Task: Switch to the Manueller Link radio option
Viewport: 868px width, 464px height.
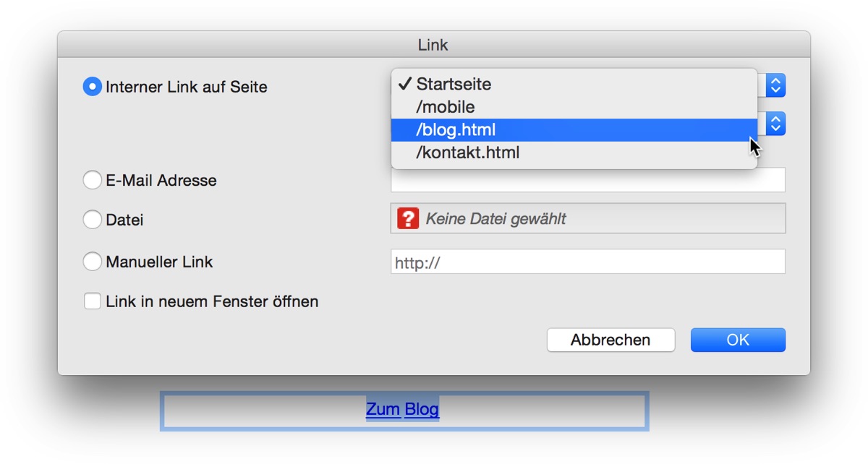Action: pyautogui.click(x=93, y=262)
